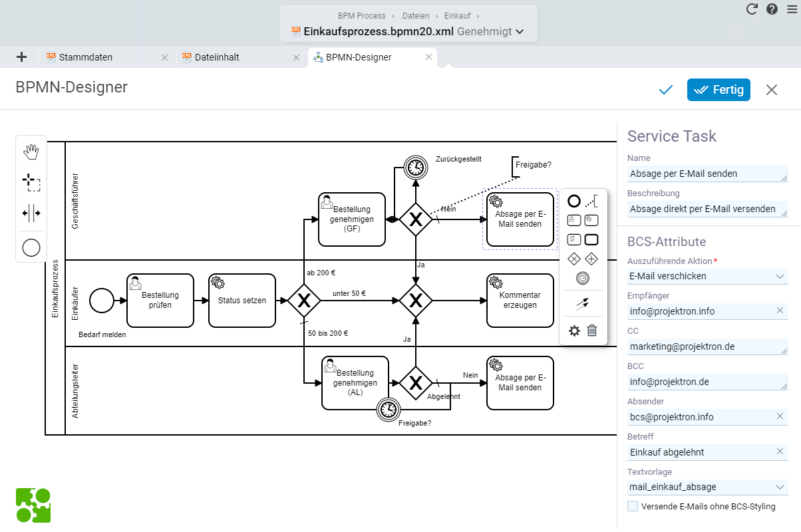Viewport: 801px width, 532px height.
Task: Click the reload icon at top right
Action: [x=752, y=9]
